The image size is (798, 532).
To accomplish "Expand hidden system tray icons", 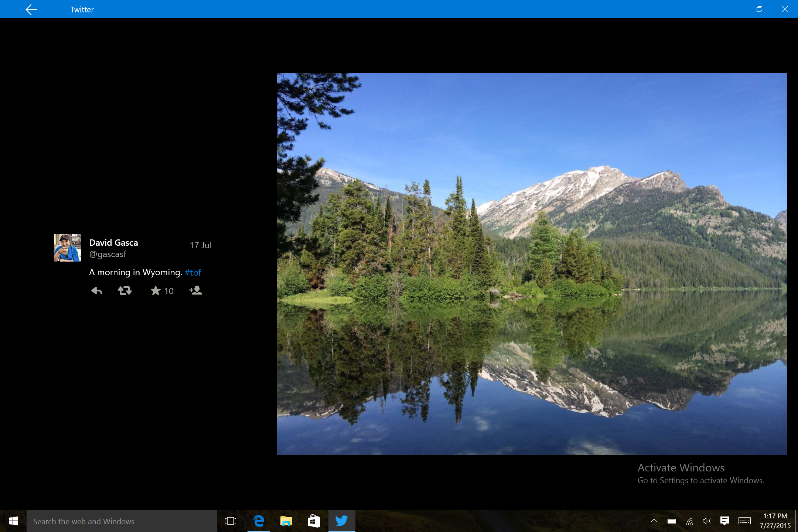I will [654, 521].
